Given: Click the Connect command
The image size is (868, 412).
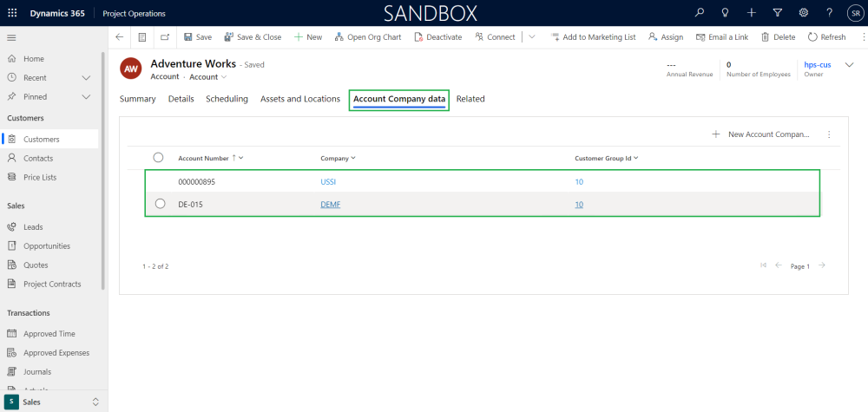Looking at the screenshot, I should [x=495, y=37].
